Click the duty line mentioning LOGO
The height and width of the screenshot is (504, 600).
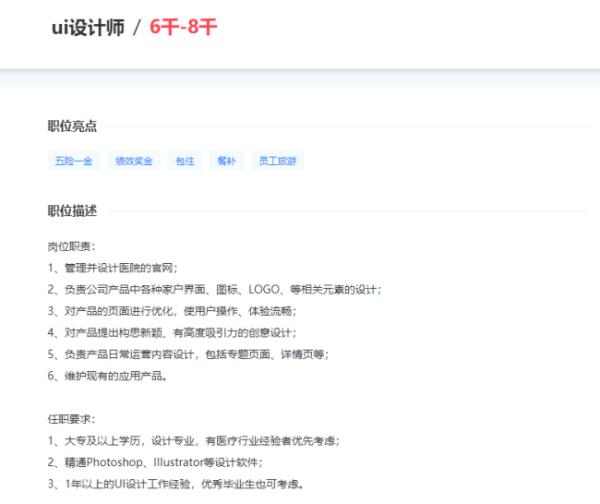214,290
